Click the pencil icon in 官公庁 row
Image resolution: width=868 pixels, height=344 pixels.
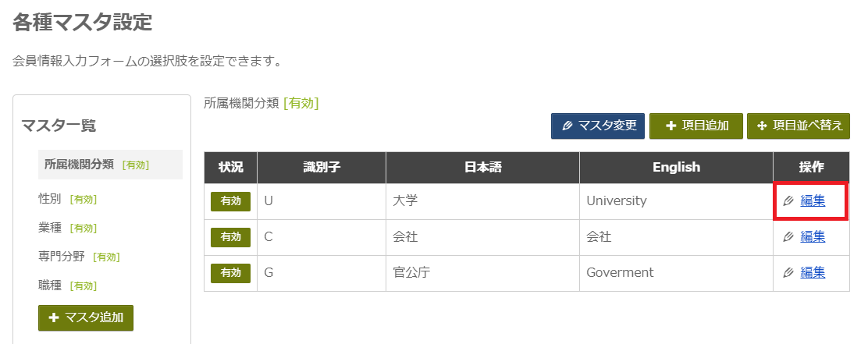point(789,273)
